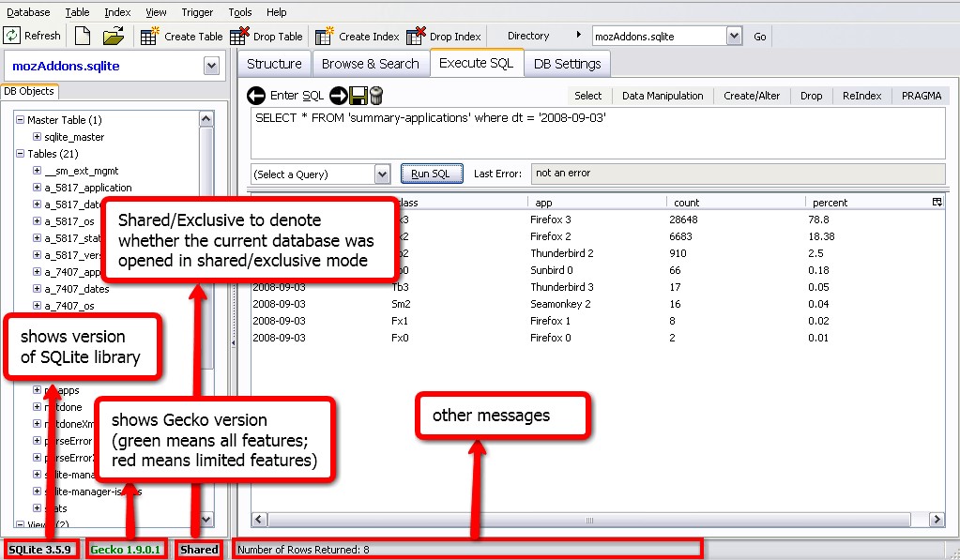Screen dimensions: 960x560
Task: Open the Select a Query dropdown
Action: pos(383,173)
